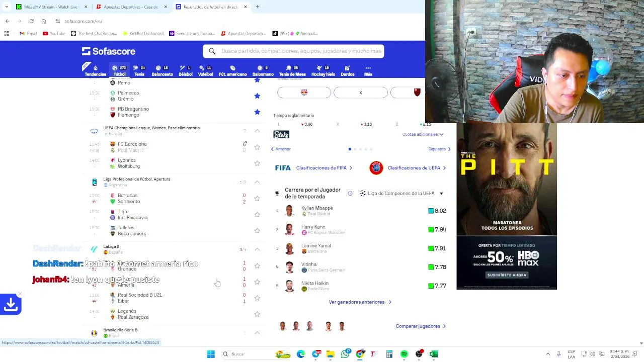Open the Hockey hielo category
The width and height of the screenshot is (644, 362).
(323, 71)
